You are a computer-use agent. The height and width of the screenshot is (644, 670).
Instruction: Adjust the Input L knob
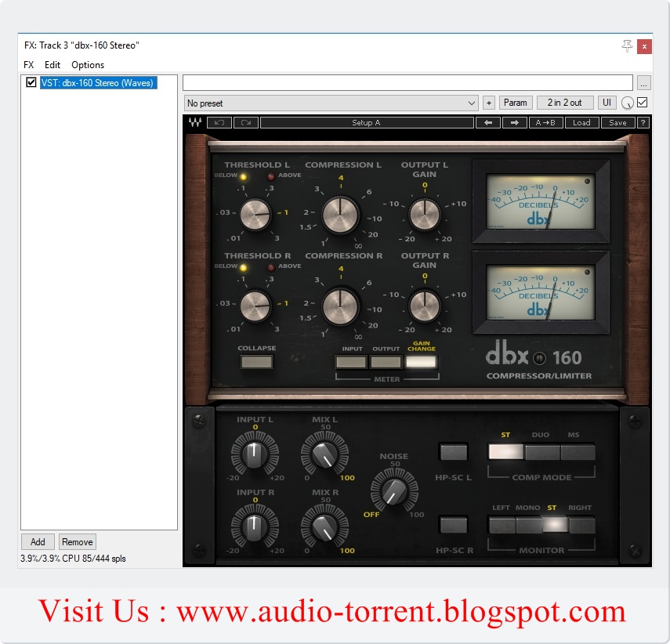[x=255, y=454]
